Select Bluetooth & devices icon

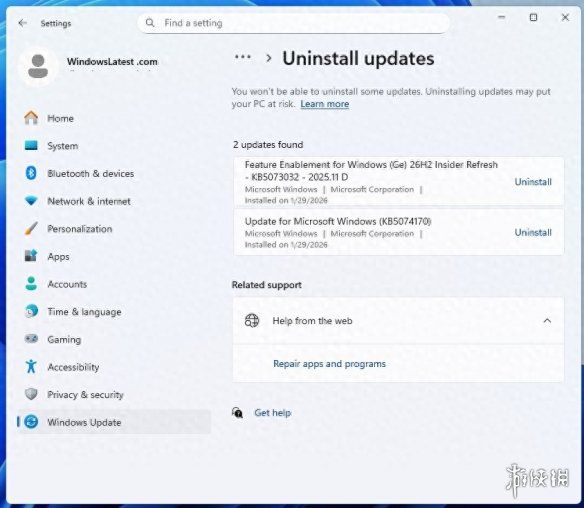point(31,173)
